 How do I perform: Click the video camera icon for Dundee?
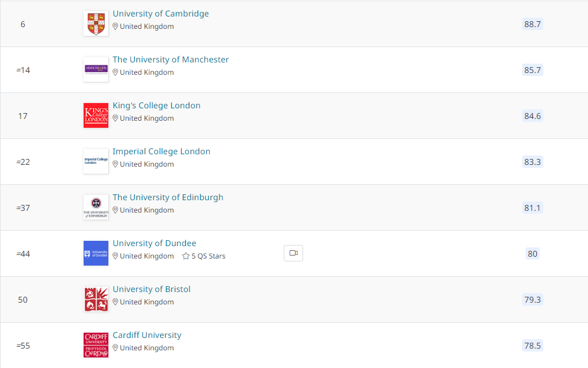click(293, 253)
